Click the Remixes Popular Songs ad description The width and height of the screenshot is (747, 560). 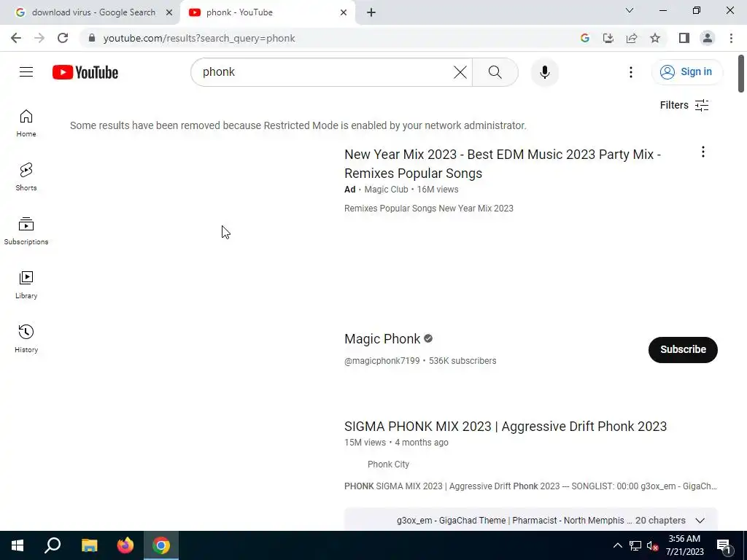(429, 209)
